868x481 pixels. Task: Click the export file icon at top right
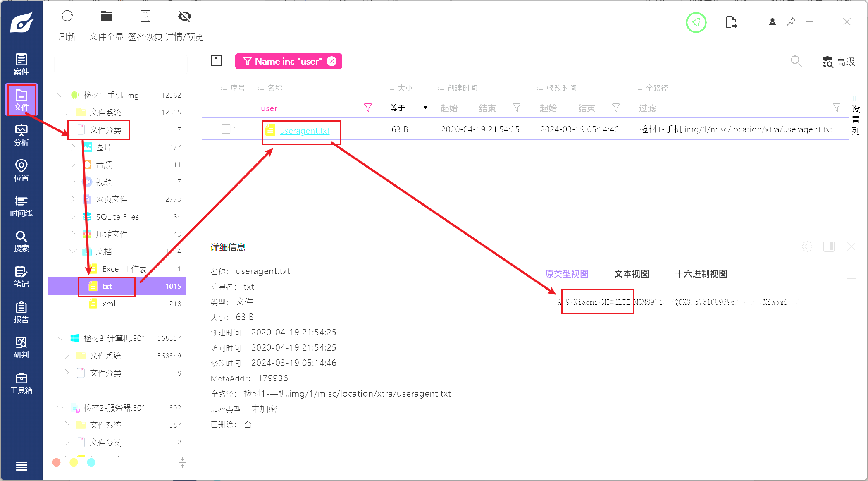[731, 22]
